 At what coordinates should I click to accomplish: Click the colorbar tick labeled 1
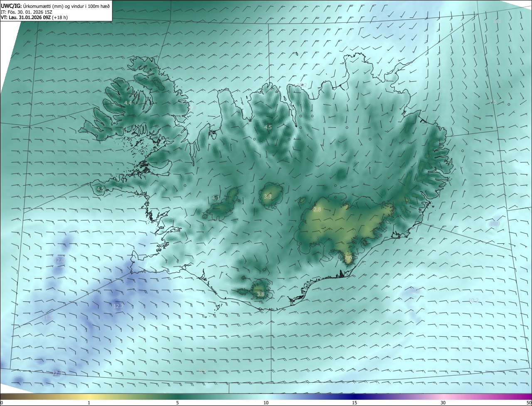[89, 403]
